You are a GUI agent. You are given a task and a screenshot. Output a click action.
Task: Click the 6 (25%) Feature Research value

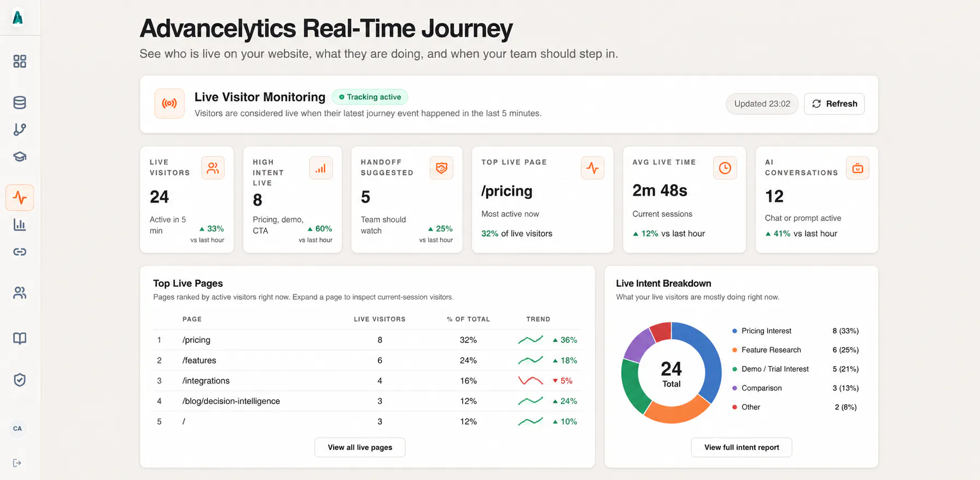point(845,350)
